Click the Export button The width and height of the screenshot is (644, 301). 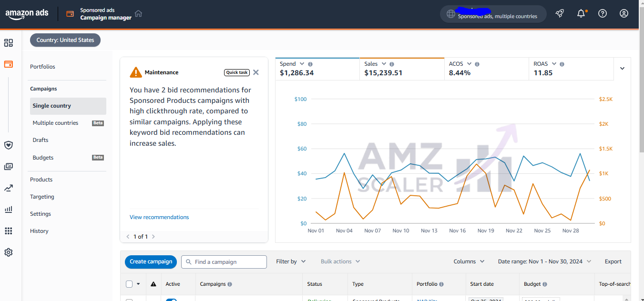[613, 261]
